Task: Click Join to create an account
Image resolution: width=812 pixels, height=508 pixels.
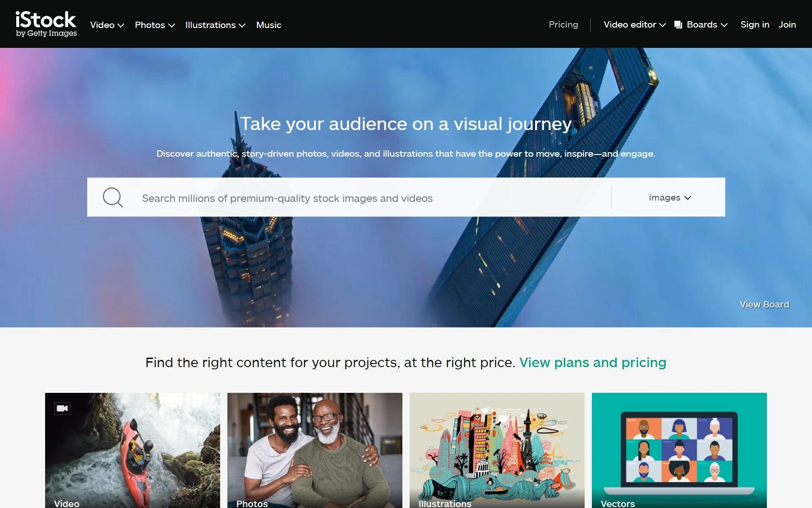Action: click(787, 25)
